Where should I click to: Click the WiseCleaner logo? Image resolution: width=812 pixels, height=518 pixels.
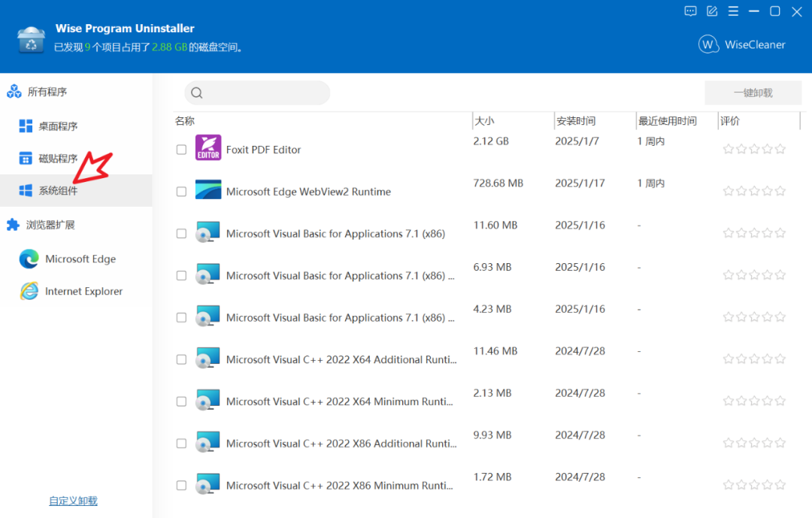(x=742, y=44)
